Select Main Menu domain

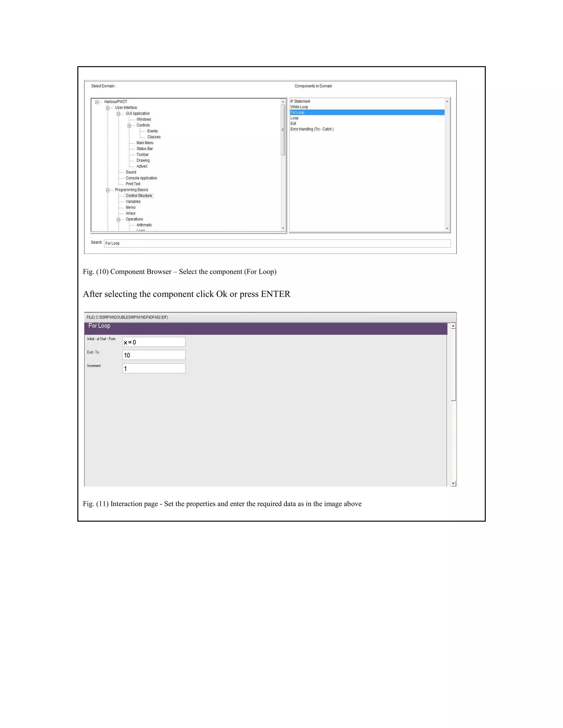[145, 143]
